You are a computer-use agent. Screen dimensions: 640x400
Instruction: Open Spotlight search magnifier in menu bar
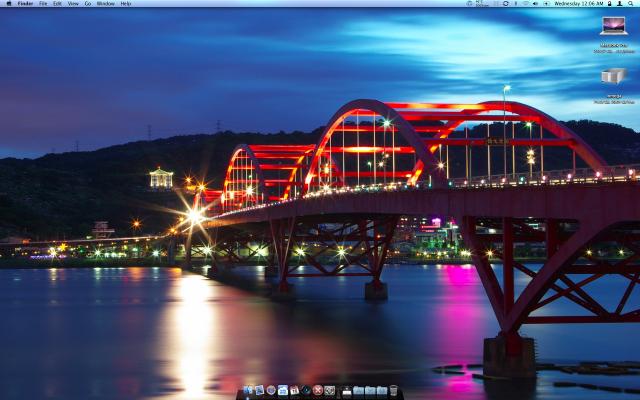631,3
